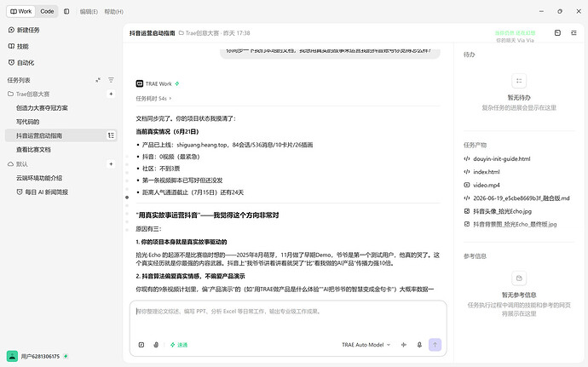Open task 创造力大赛夺冠方案
The width and height of the screenshot is (588, 367).
pos(42,108)
